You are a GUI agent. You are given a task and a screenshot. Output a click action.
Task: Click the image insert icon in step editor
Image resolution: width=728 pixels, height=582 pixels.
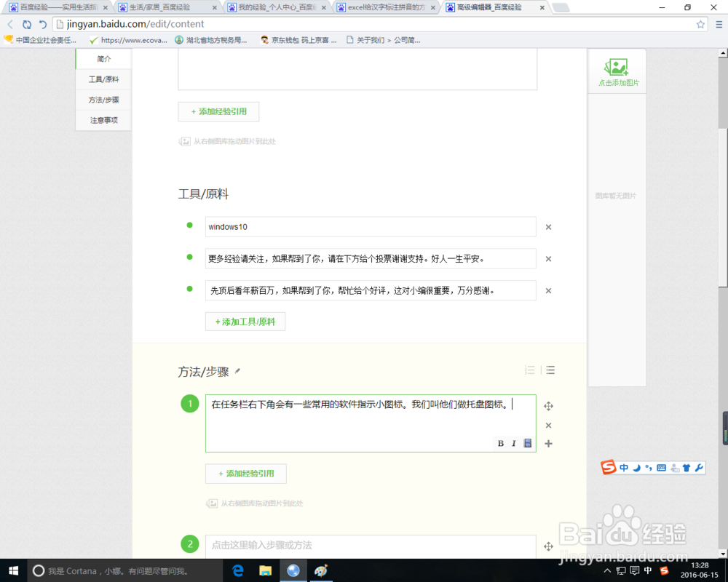[x=527, y=443]
